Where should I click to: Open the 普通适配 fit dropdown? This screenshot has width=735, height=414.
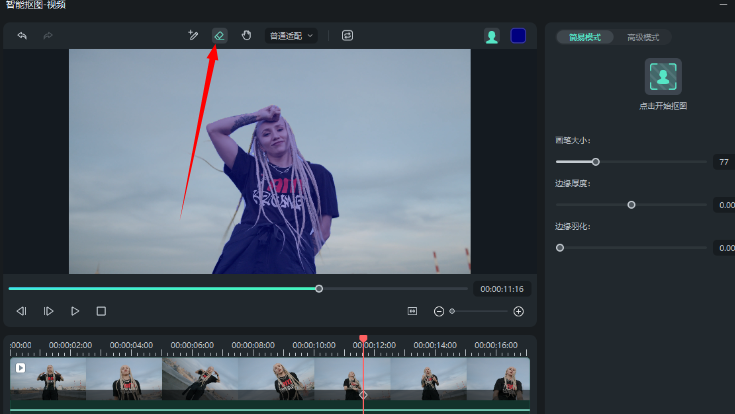point(290,36)
